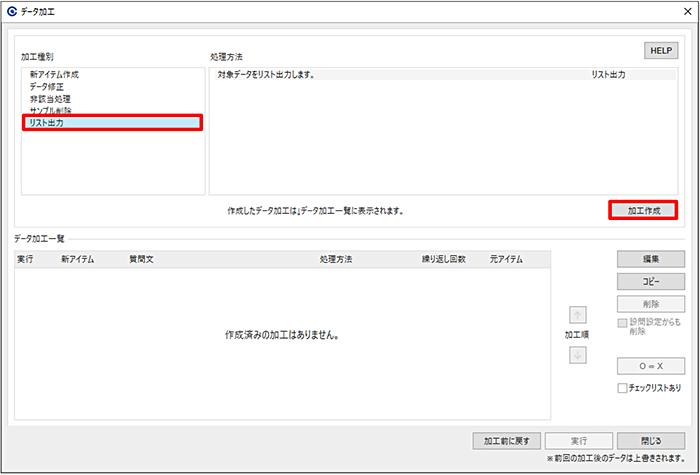
Task: Click the 編集 button
Action: click(x=650, y=259)
